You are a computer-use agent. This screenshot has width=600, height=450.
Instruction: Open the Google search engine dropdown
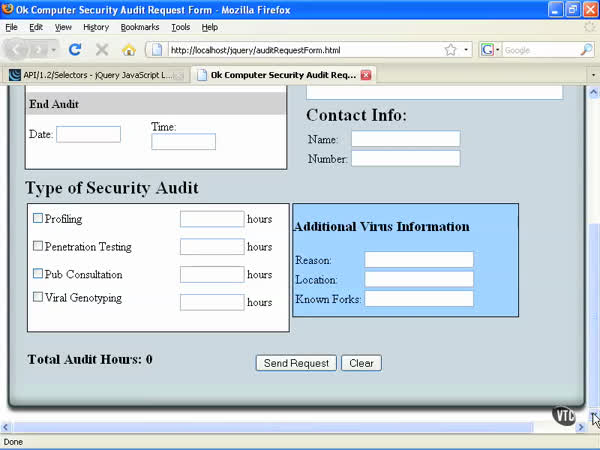(x=490, y=49)
